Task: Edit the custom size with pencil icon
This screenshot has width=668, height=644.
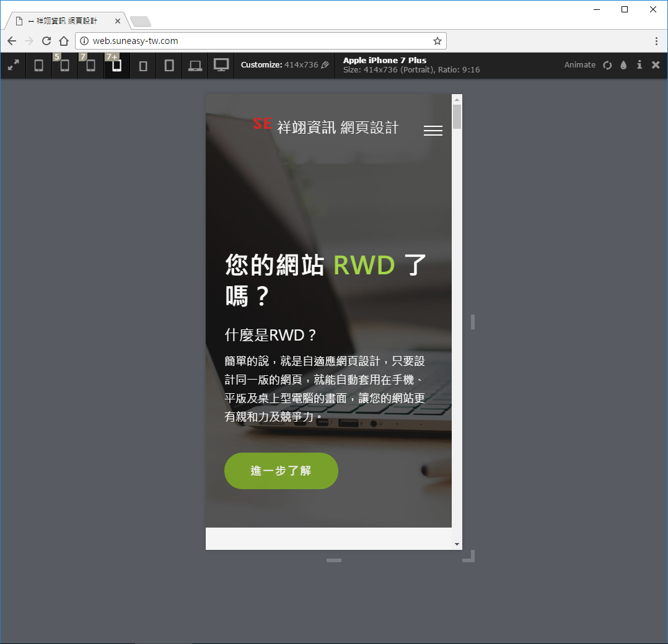Action: click(x=325, y=64)
